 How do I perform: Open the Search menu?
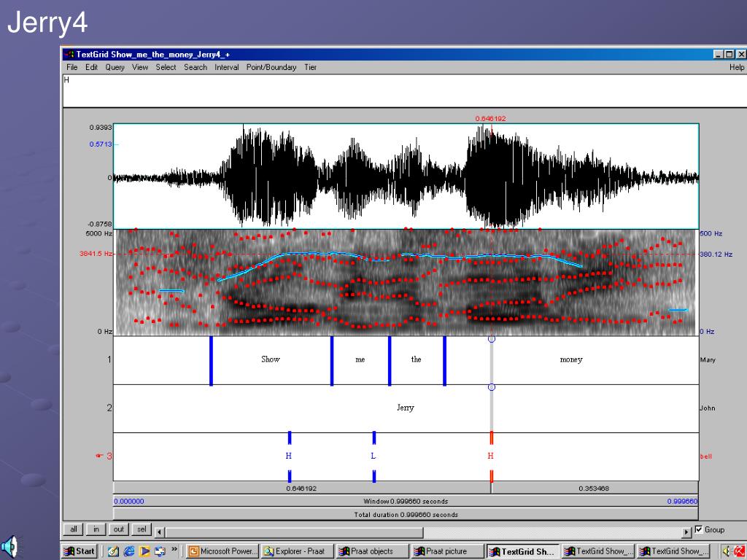coord(196,67)
